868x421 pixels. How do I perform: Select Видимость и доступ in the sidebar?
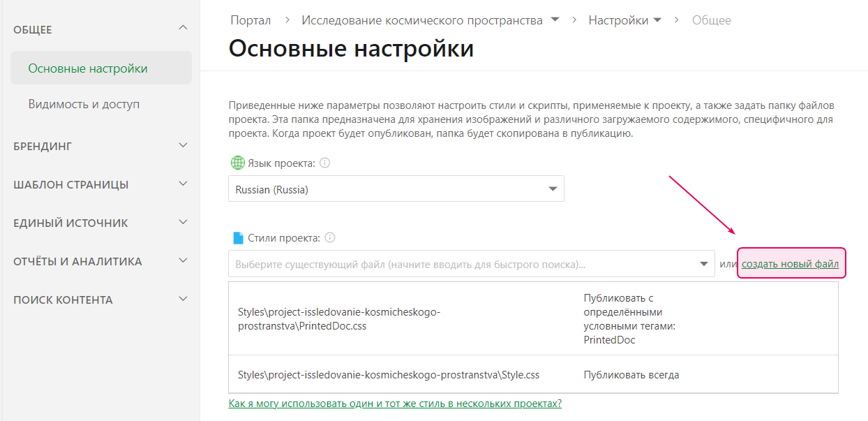[84, 103]
